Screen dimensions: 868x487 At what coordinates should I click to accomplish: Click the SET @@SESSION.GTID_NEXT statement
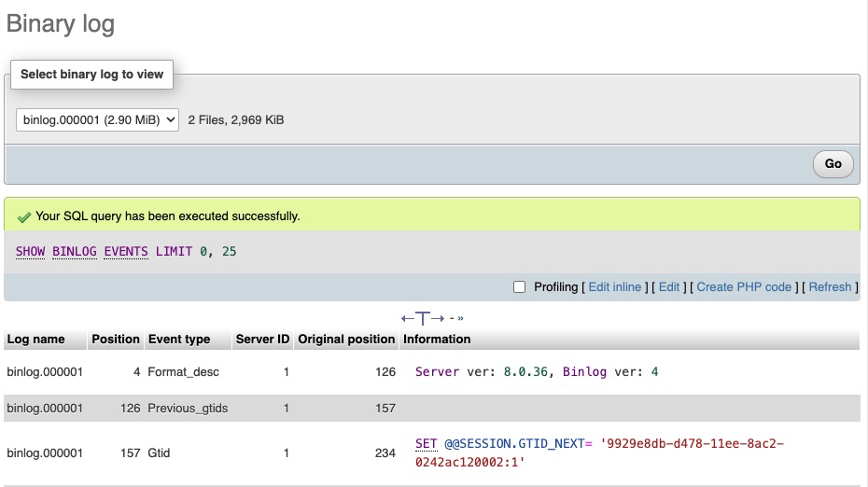pyautogui.click(x=599, y=452)
